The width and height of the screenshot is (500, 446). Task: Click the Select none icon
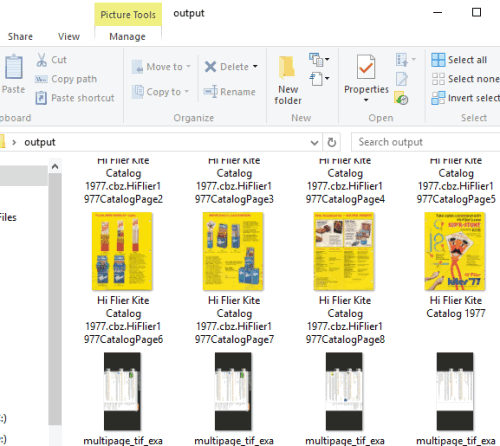(438, 79)
